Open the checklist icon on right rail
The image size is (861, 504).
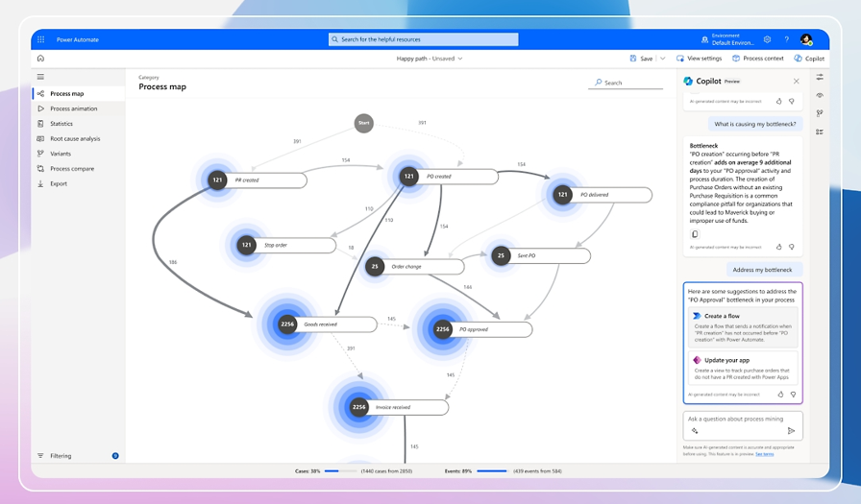click(820, 132)
